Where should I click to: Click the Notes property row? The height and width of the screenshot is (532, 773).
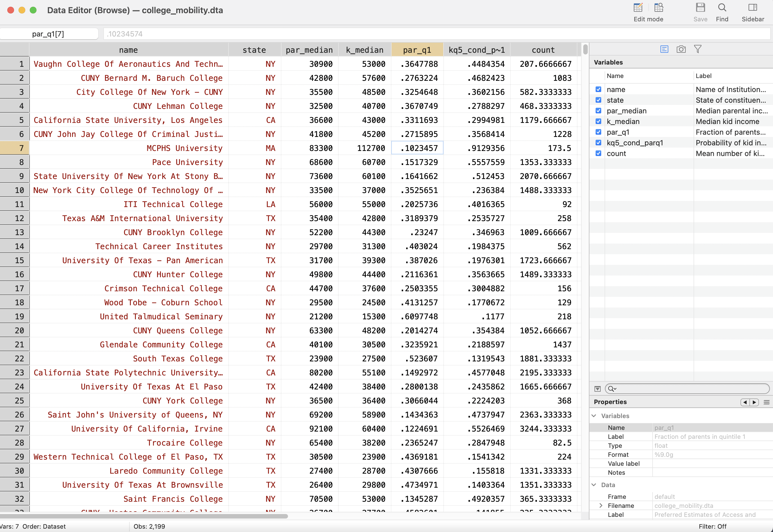(x=681, y=473)
